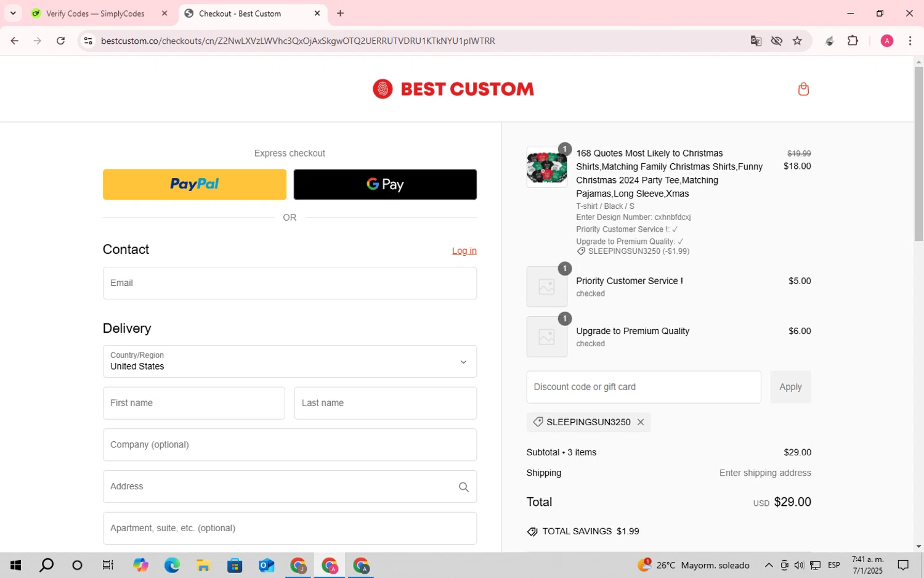Select the Checkout - Best Custom tab
The width and height of the screenshot is (924, 578).
click(x=240, y=14)
